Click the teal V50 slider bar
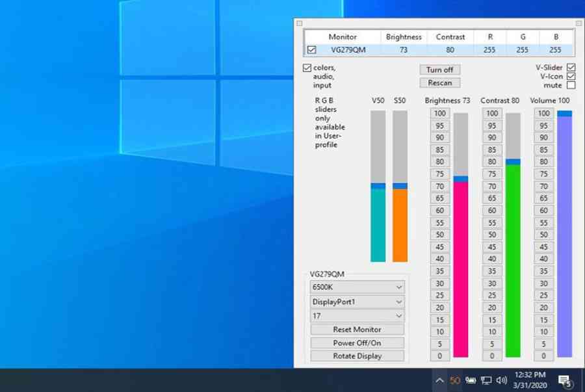This screenshot has height=392, width=585. coord(378,186)
